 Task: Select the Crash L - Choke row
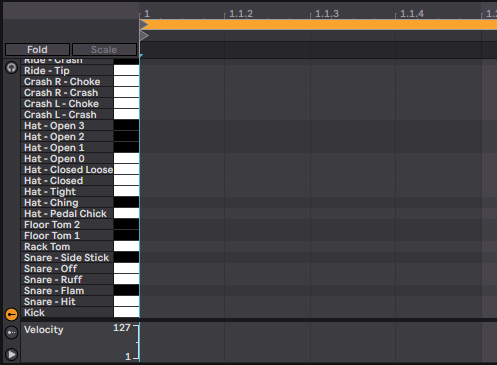(67, 104)
